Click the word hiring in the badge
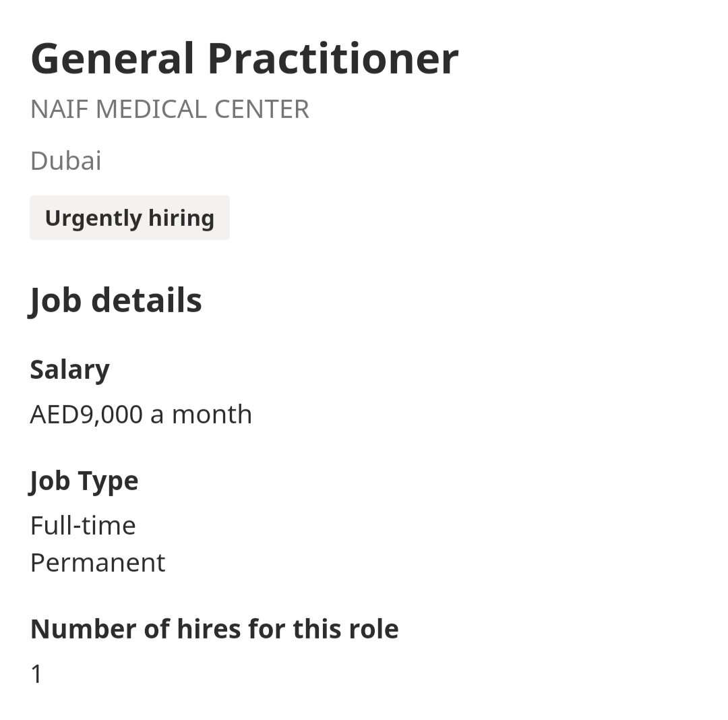The width and height of the screenshot is (728, 720). (x=183, y=218)
